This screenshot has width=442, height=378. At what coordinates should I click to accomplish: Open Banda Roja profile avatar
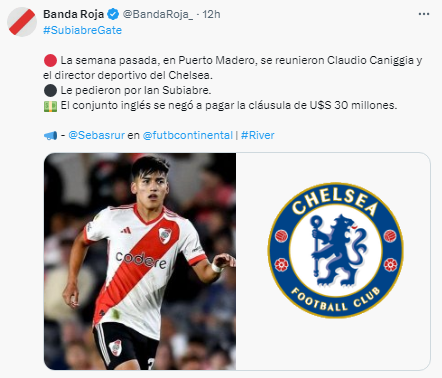[22, 21]
